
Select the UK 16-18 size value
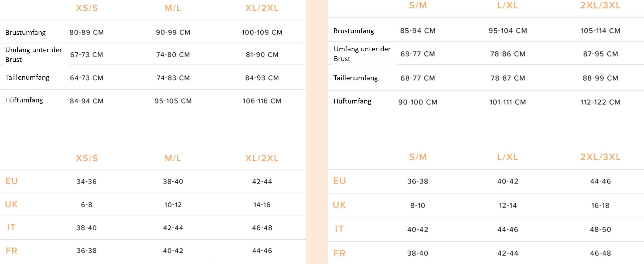600,206
